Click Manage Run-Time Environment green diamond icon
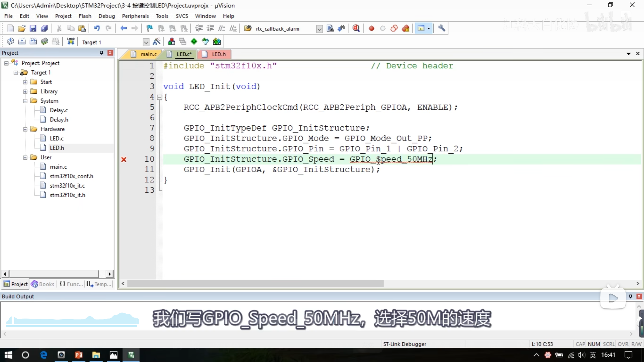Viewport: 644px width, 362px height. coord(194,41)
